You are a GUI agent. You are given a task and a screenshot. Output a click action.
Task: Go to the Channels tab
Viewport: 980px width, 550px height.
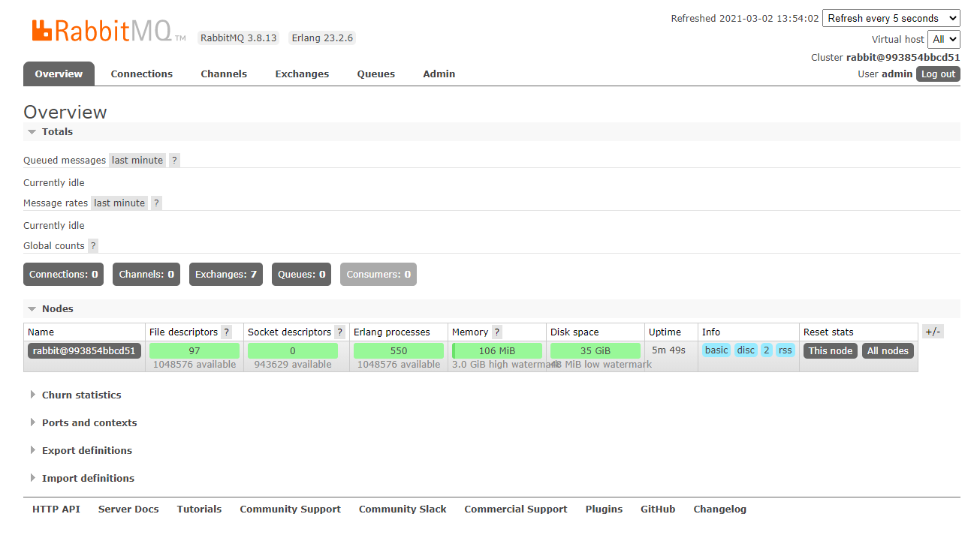(224, 74)
